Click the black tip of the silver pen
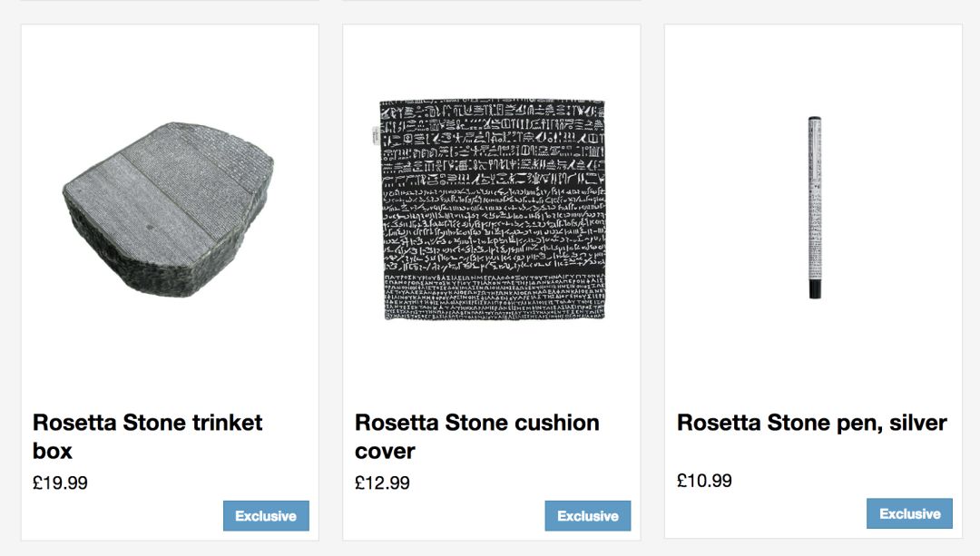This screenshot has width=980, height=556. pos(815,289)
